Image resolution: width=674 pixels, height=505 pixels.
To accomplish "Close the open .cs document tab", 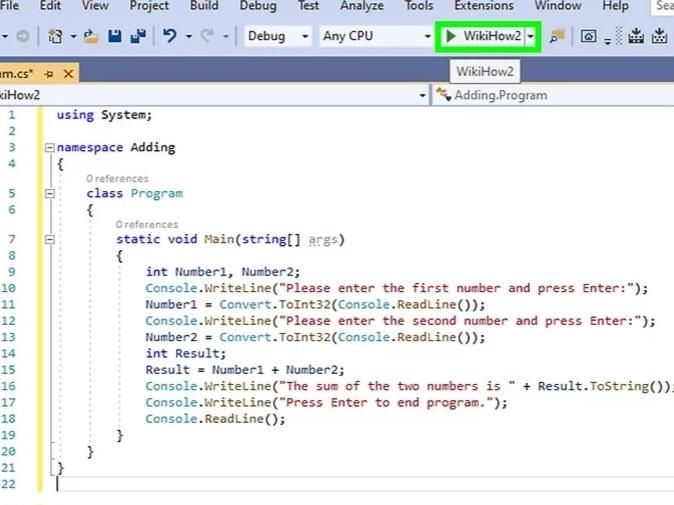I will [x=66, y=73].
